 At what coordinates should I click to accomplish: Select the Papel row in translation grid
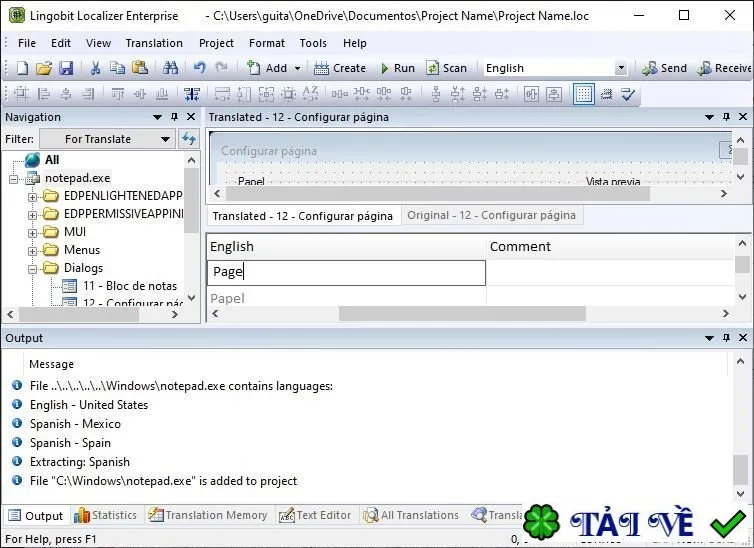pyautogui.click(x=346, y=298)
